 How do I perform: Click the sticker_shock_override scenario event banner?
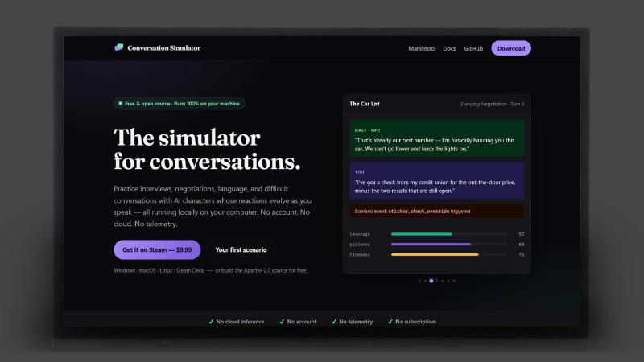click(437, 212)
